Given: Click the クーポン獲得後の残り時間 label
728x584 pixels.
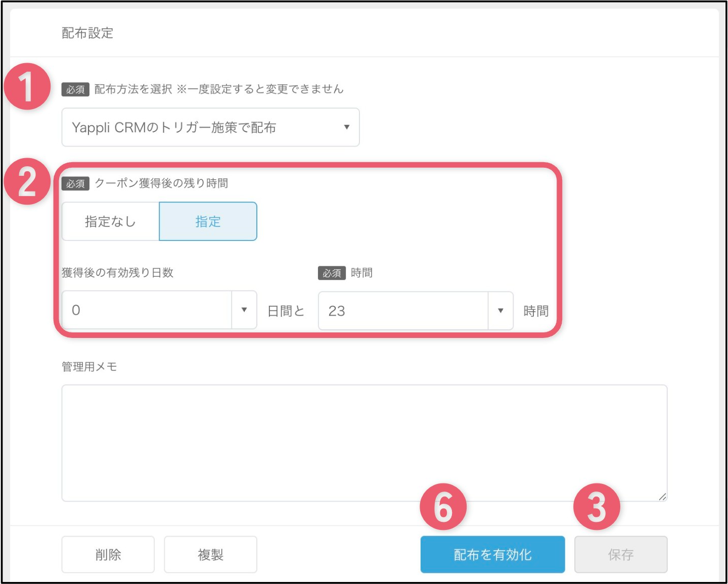Looking at the screenshot, I should click(x=161, y=183).
